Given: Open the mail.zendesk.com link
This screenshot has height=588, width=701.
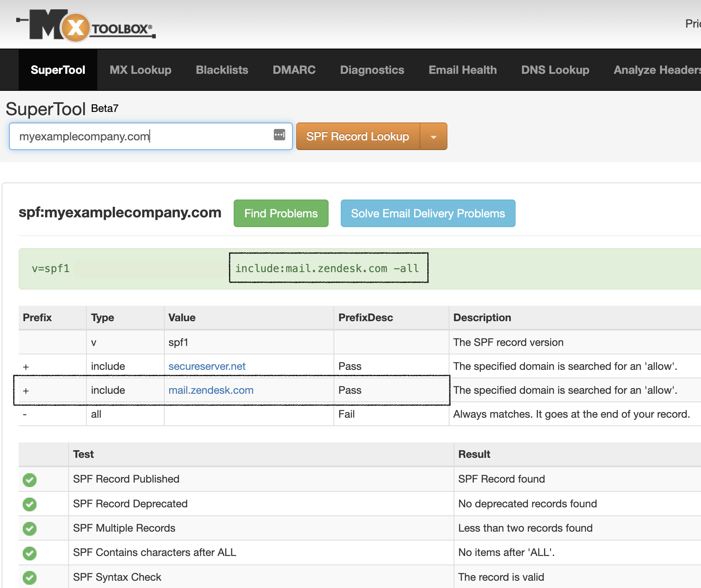Looking at the screenshot, I should [211, 390].
